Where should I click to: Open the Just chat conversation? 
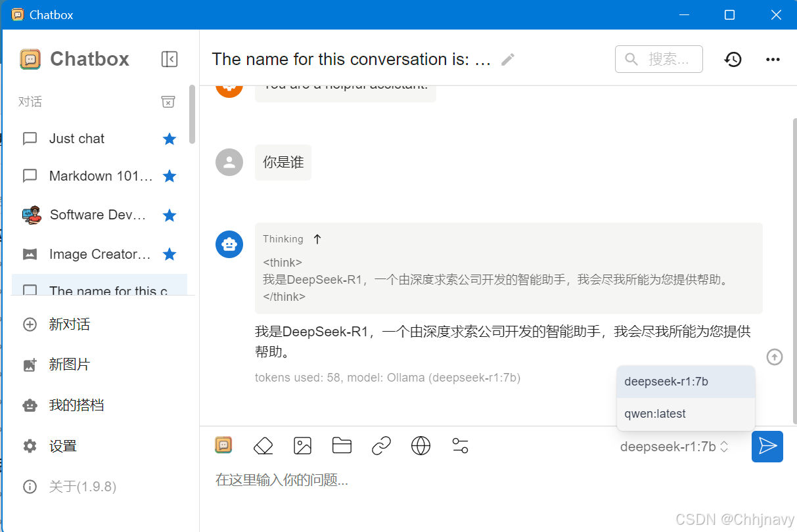[100, 139]
